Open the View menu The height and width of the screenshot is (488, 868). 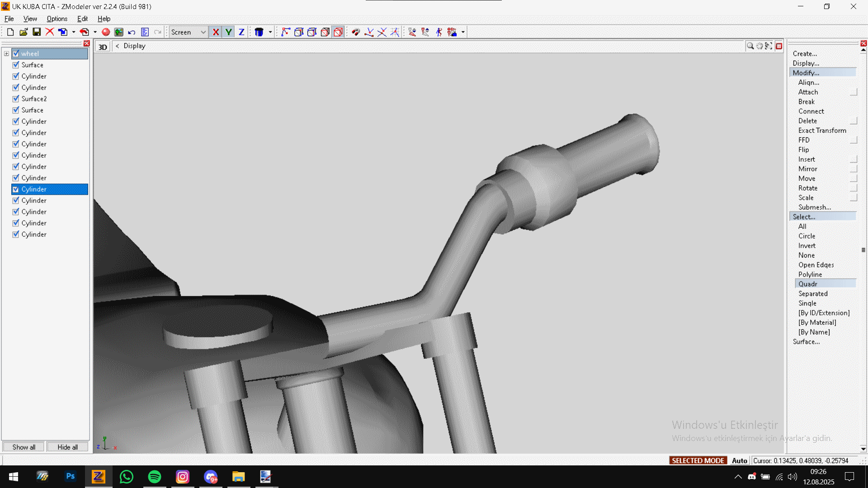tap(30, 19)
